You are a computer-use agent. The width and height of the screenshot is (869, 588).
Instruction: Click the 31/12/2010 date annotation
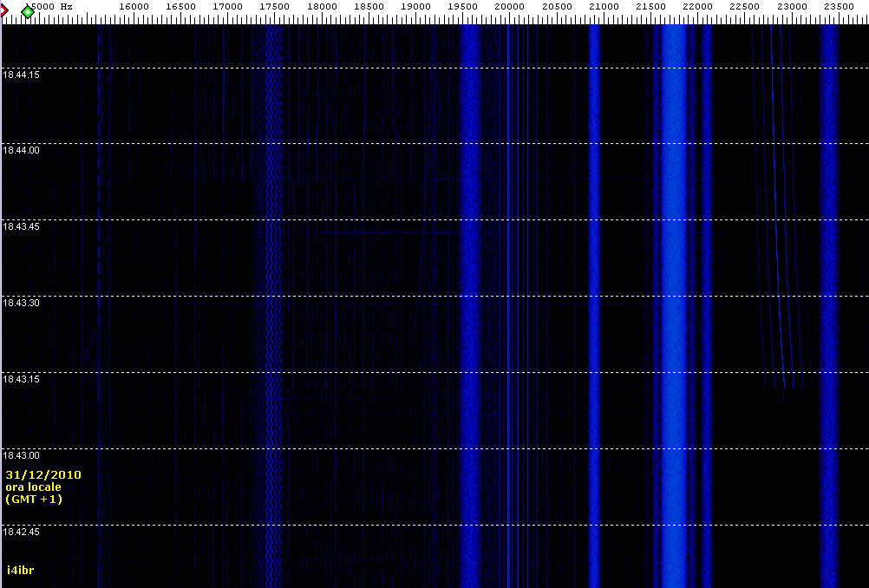[43, 475]
